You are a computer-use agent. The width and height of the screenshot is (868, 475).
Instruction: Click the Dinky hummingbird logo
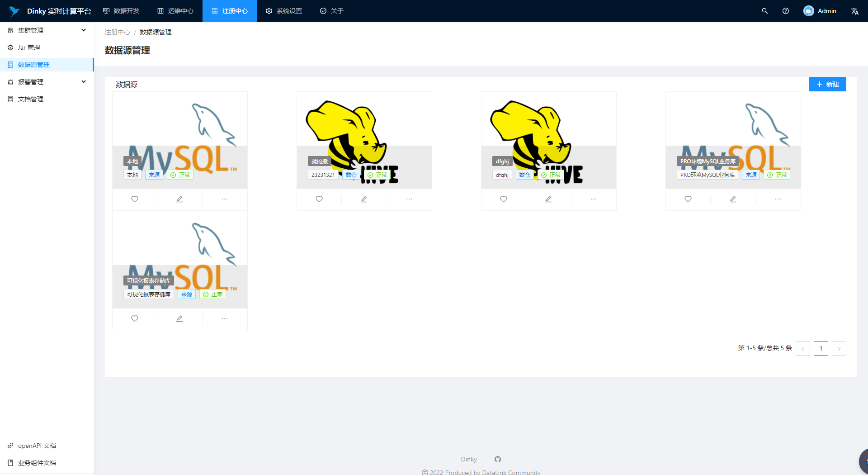(x=14, y=11)
